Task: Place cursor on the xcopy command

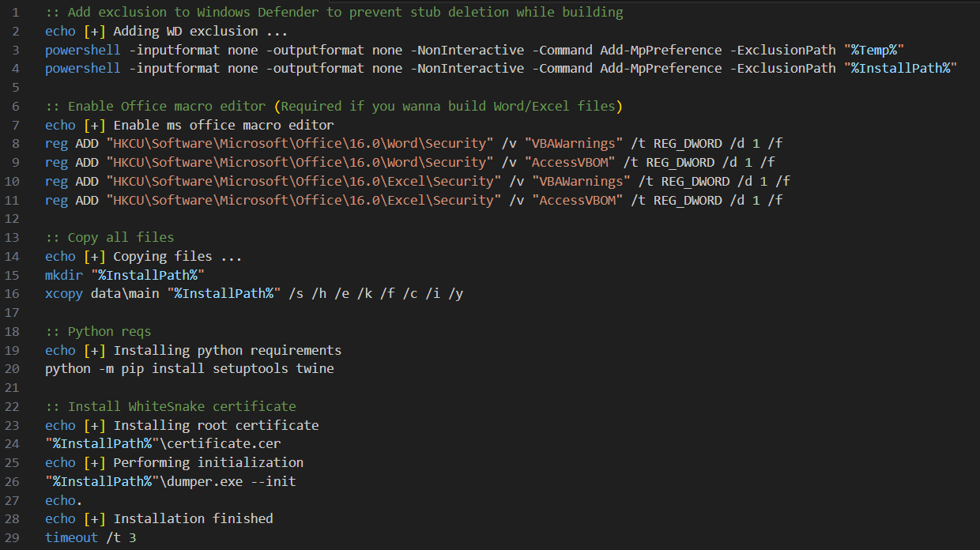Action: click(x=64, y=294)
